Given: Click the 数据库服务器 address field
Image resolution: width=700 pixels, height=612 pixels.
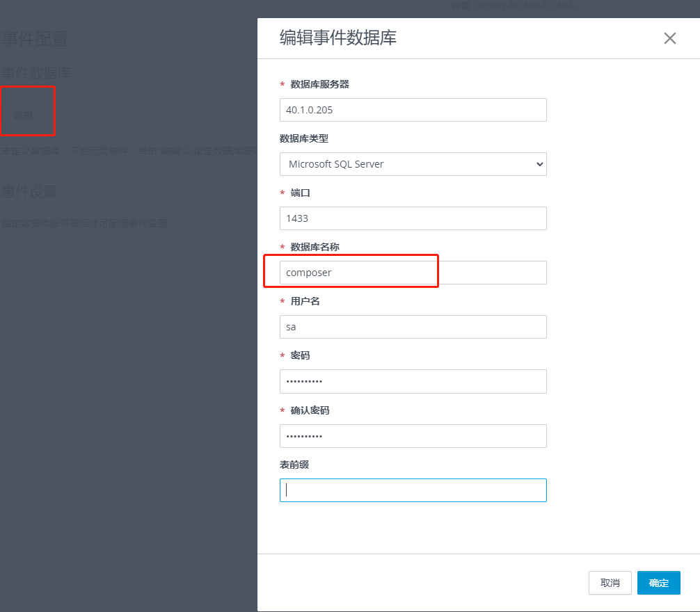Looking at the screenshot, I should tap(413, 110).
